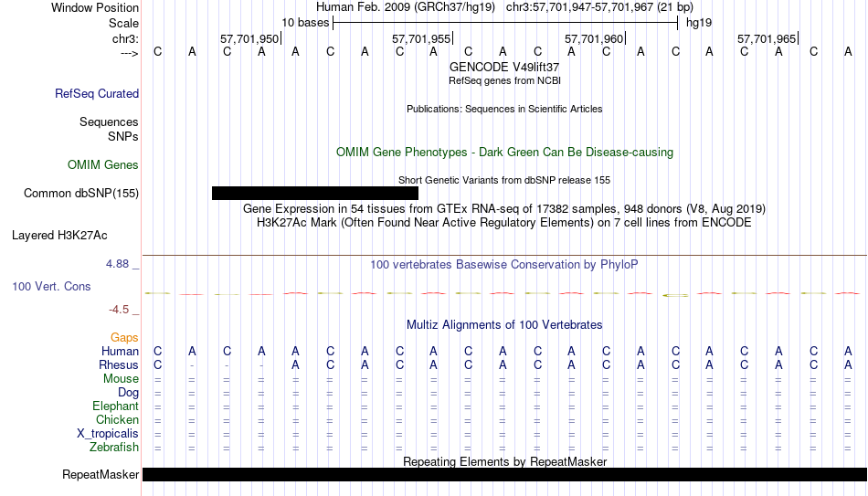Click the RepeatMasker track label
Screen dimensions: 868x496
pyautogui.click(x=101, y=474)
